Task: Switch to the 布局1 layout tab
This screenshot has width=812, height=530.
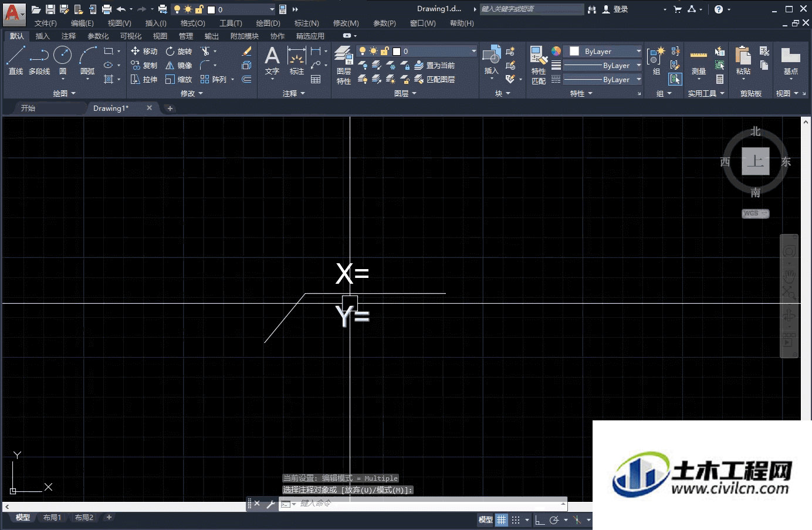Action: click(52, 518)
